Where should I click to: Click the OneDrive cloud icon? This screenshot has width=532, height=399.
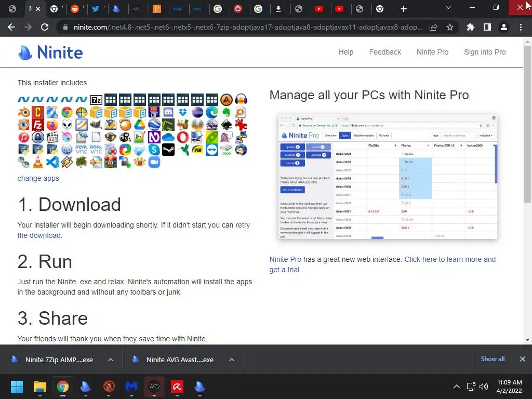[x=168, y=137]
